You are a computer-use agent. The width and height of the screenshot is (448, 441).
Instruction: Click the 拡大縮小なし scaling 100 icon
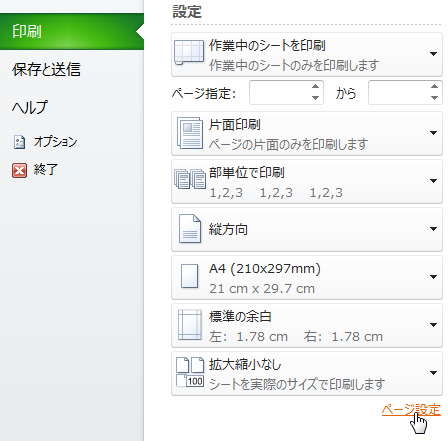[190, 372]
